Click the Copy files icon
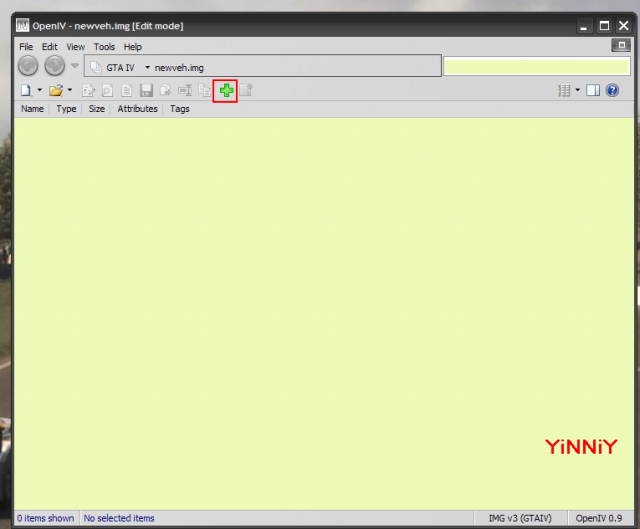This screenshot has height=529, width=640. pyautogui.click(x=204, y=90)
